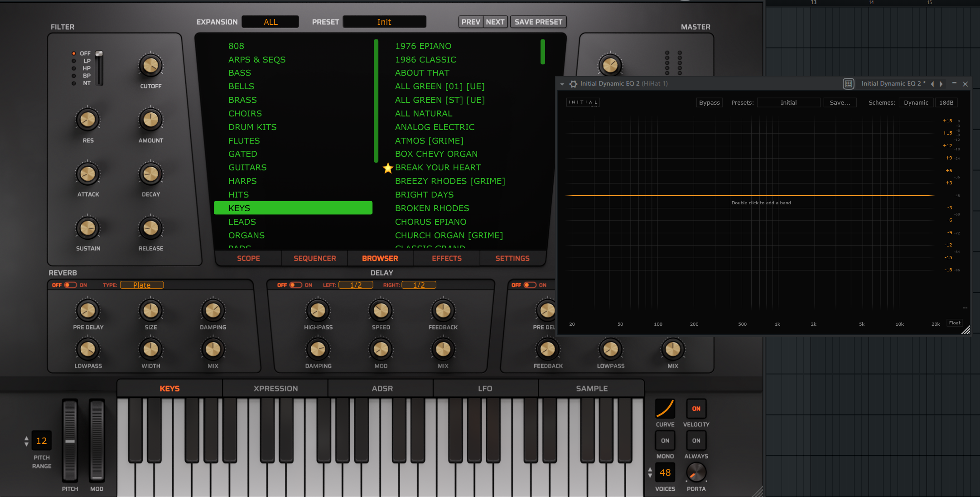Click the next-preset arrow in EQ titlebar
Image resolution: width=980 pixels, height=497 pixels.
(941, 84)
